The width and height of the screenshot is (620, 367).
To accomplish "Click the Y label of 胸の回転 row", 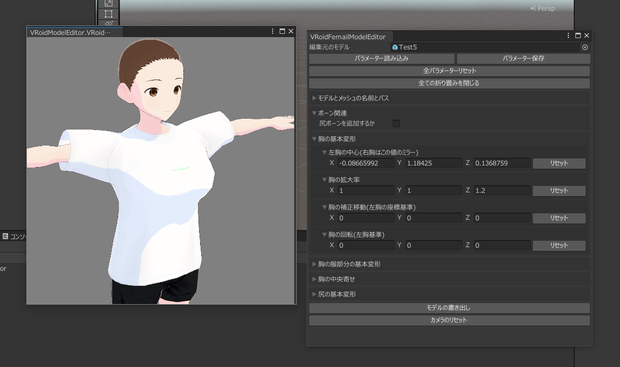I will [399, 245].
